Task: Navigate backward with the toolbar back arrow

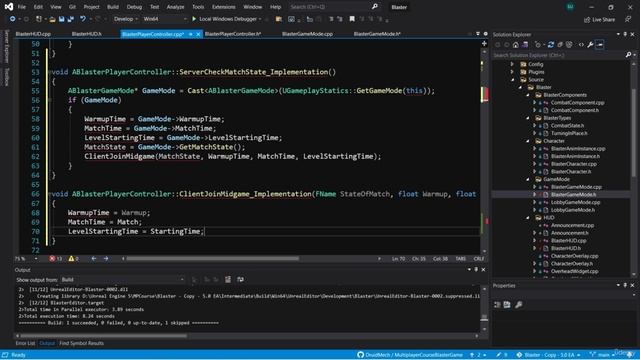Action: click(x=12, y=19)
